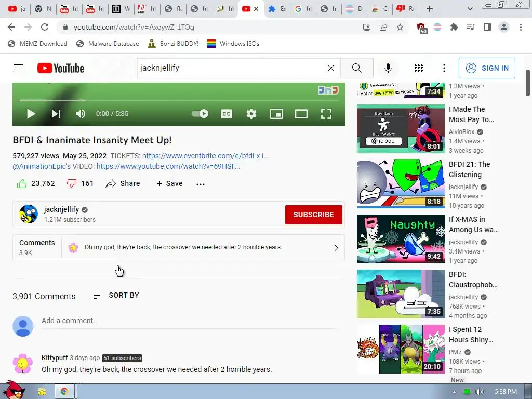This screenshot has width=532, height=399.
Task: Open YouTube apps grid
Action: [x=419, y=68]
